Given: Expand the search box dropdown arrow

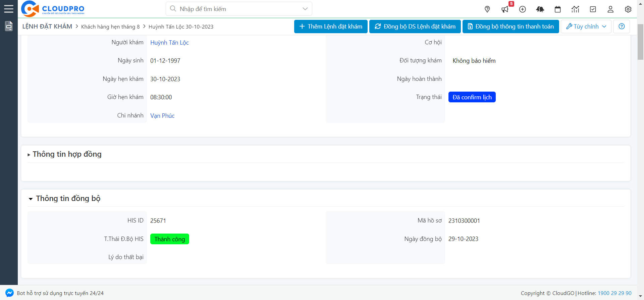Looking at the screenshot, I should click(x=305, y=9).
